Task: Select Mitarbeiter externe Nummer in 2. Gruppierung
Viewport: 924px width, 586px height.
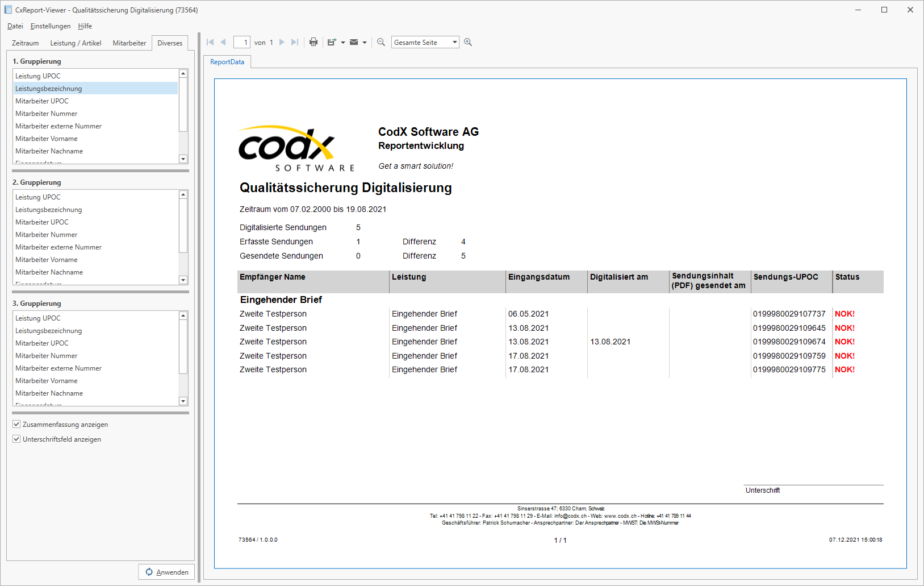Action: [x=95, y=247]
